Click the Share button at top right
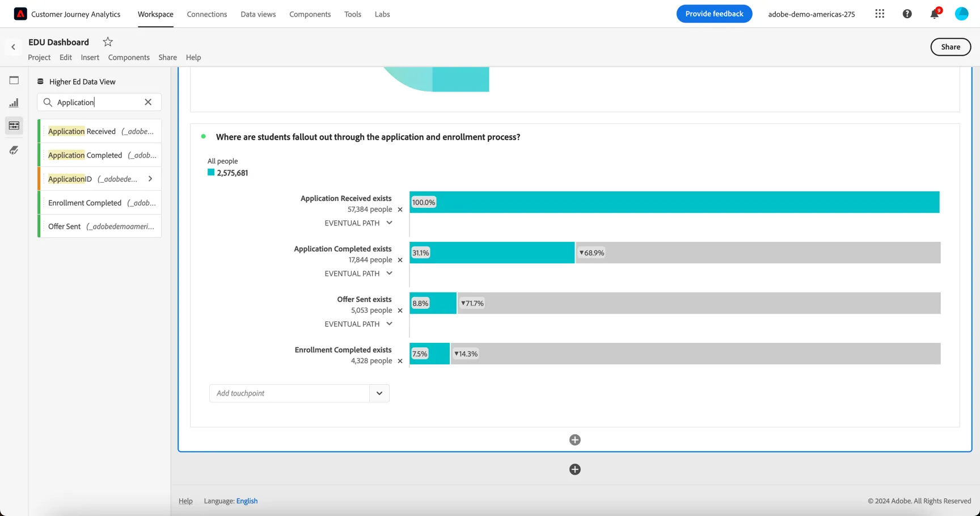Viewport: 980px width, 516px height. pos(951,47)
